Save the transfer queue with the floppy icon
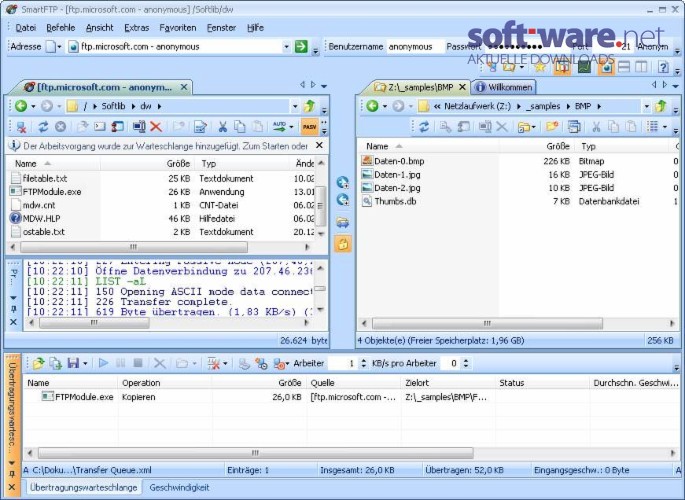 (x=73, y=363)
